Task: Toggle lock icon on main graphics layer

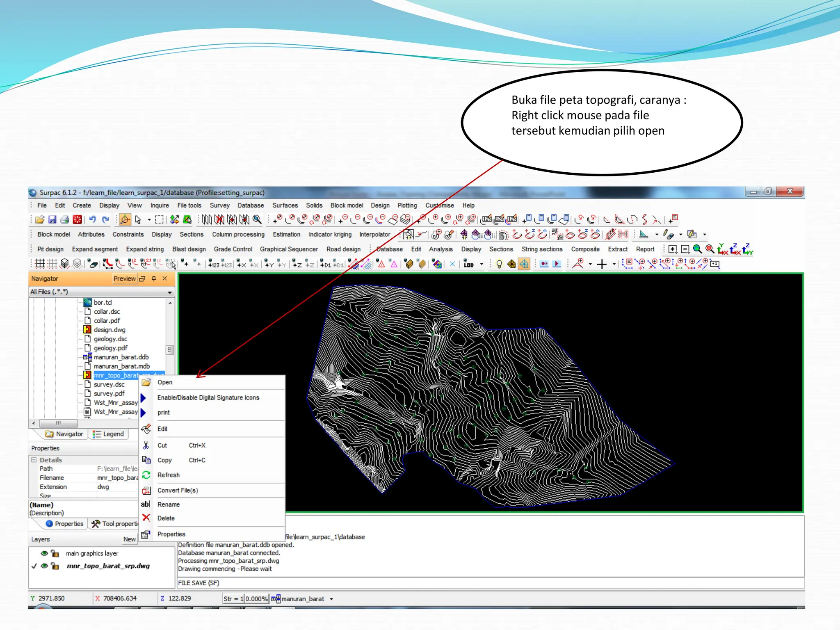Action: coord(55,553)
